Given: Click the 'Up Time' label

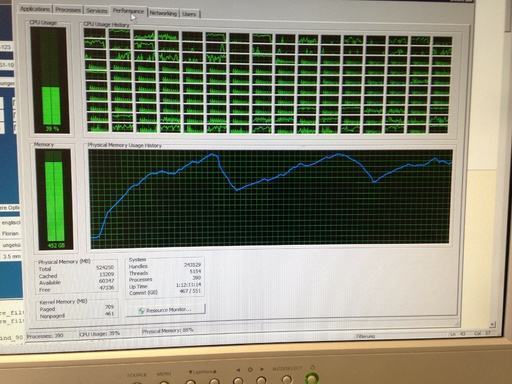Looking at the screenshot, I should tap(138, 286).
